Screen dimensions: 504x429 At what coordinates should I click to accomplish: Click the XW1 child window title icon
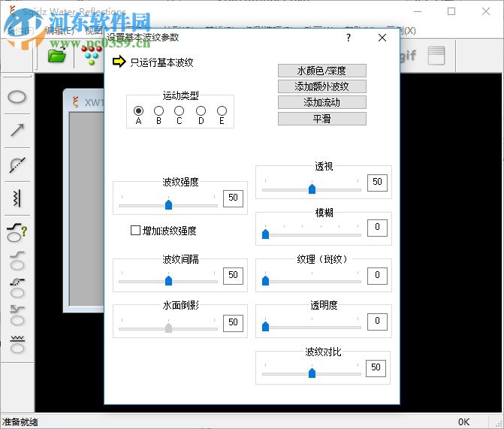[76, 102]
